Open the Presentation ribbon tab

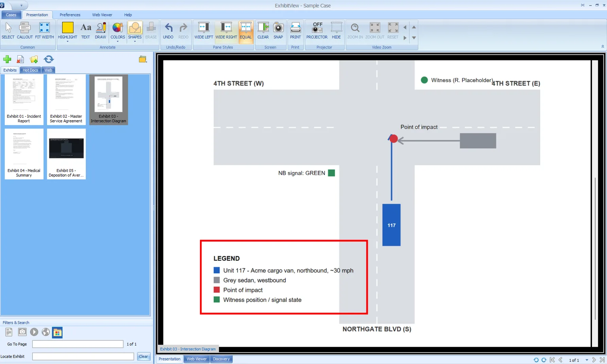(37, 15)
